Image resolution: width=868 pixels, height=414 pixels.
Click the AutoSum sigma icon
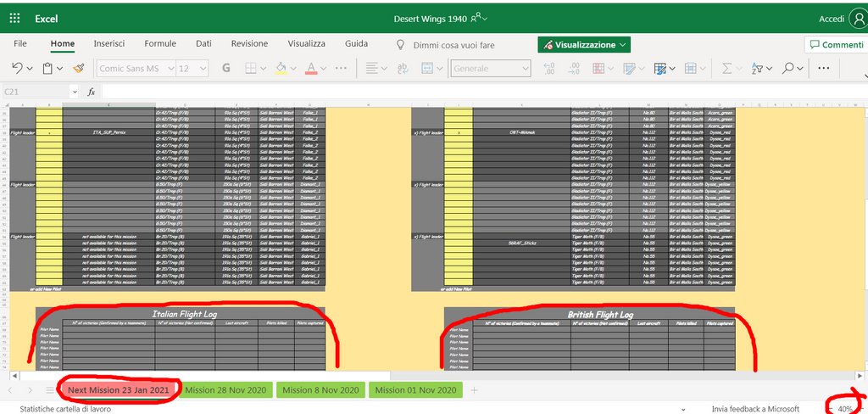coord(726,68)
